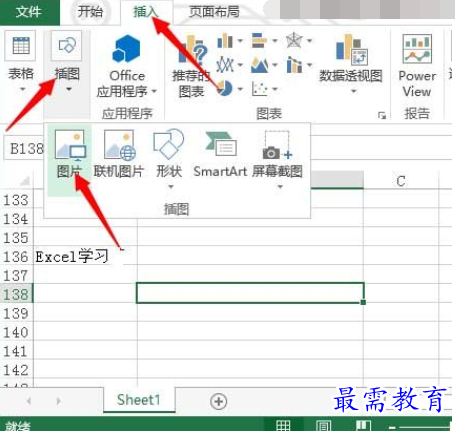Screen dimensions: 455x431
Task: Insert a combo chart icon
Action: point(294,64)
